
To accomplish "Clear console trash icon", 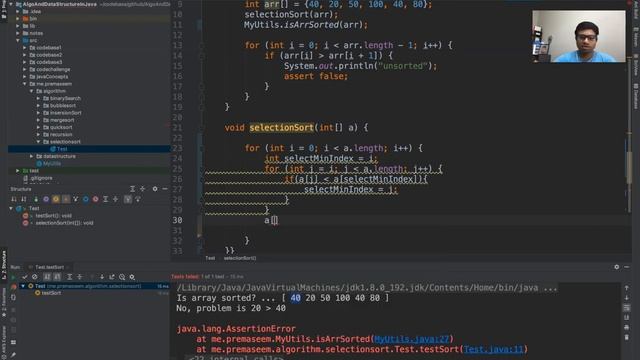I will pos(627,337).
